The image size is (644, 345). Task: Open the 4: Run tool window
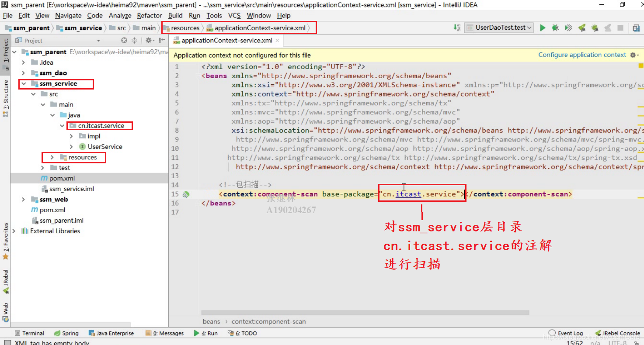tap(205, 333)
